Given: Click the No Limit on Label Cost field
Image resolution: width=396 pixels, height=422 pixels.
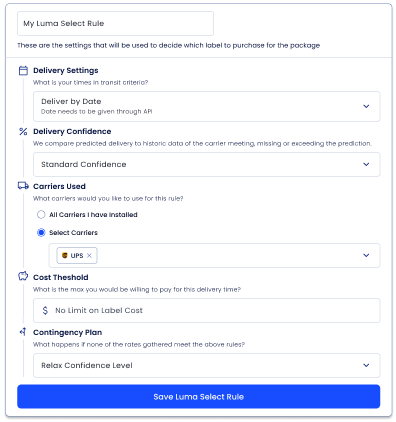Looking at the screenshot, I should coord(207,310).
